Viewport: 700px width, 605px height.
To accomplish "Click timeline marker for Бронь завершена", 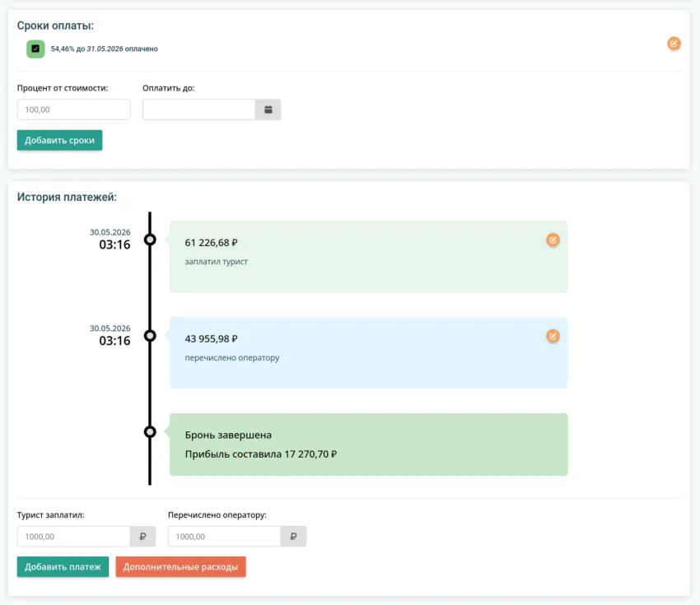I will pyautogui.click(x=150, y=432).
